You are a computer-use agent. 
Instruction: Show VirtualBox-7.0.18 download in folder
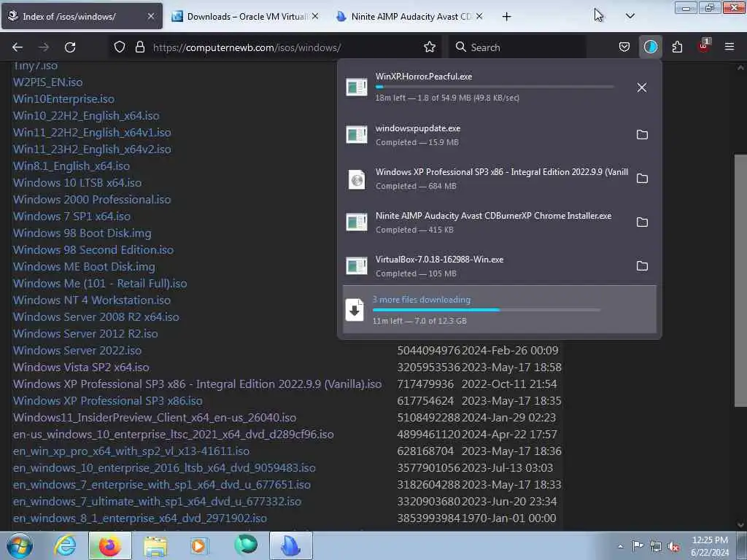(x=642, y=266)
